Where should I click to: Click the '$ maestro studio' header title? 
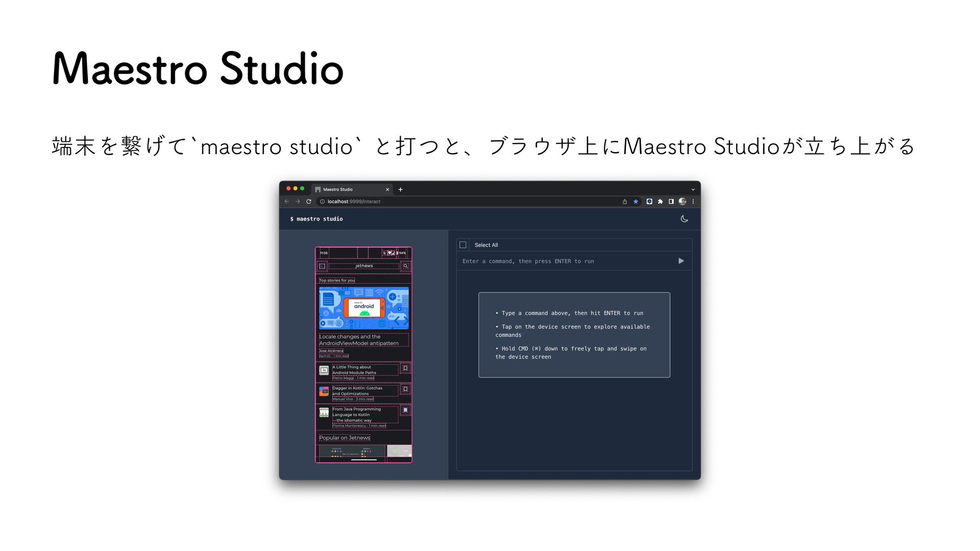point(316,219)
